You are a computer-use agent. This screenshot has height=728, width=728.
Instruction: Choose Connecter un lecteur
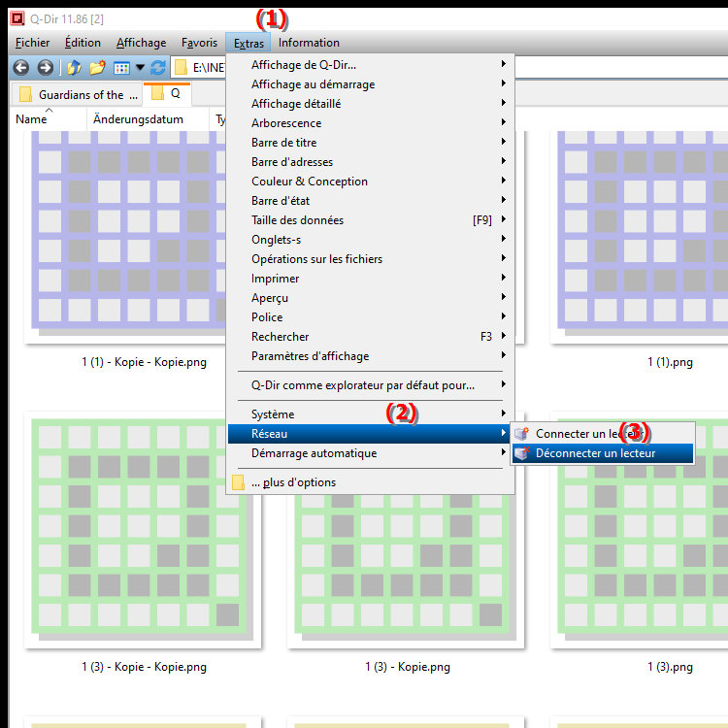click(603, 434)
